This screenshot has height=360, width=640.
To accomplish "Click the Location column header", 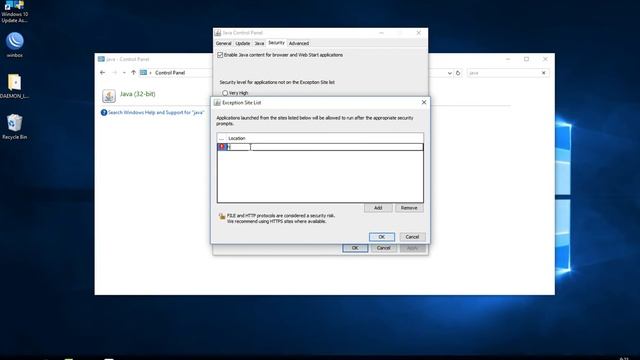I will tap(237, 138).
